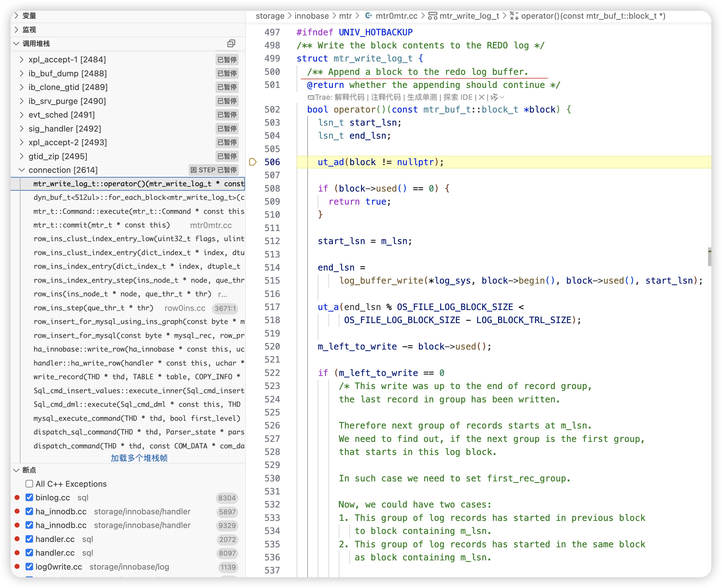Click 解释代码 in the Trae code lens
The height and width of the screenshot is (588, 722).
tap(349, 97)
